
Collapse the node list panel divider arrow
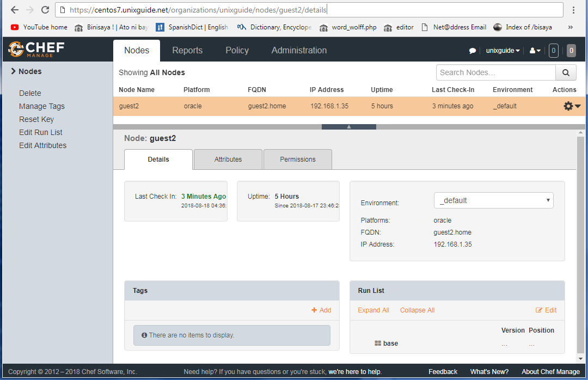(x=349, y=127)
